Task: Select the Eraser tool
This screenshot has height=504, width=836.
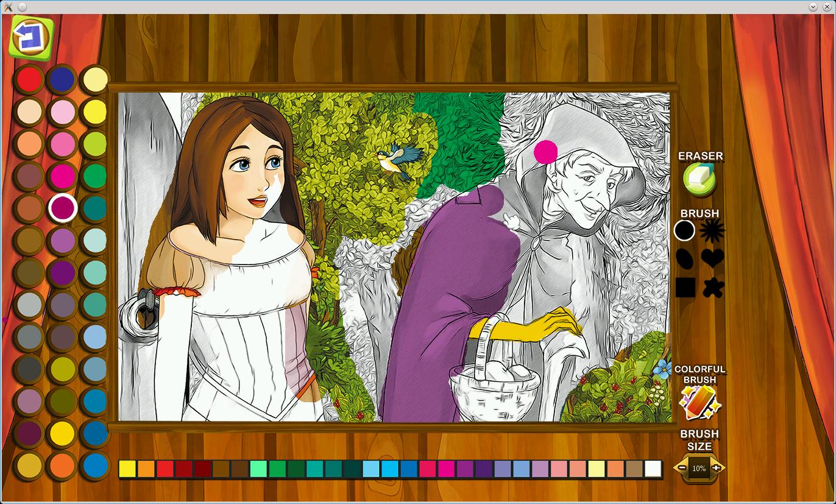Action: [x=700, y=181]
